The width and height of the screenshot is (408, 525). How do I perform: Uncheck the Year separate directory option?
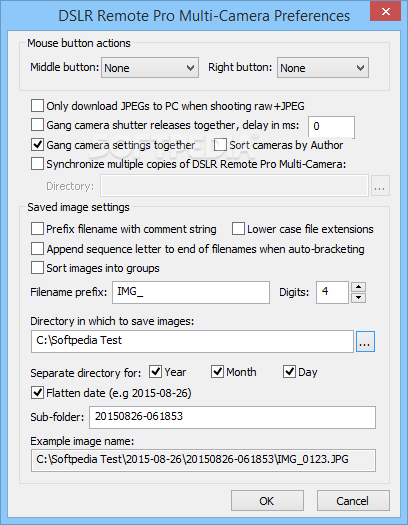click(x=155, y=372)
